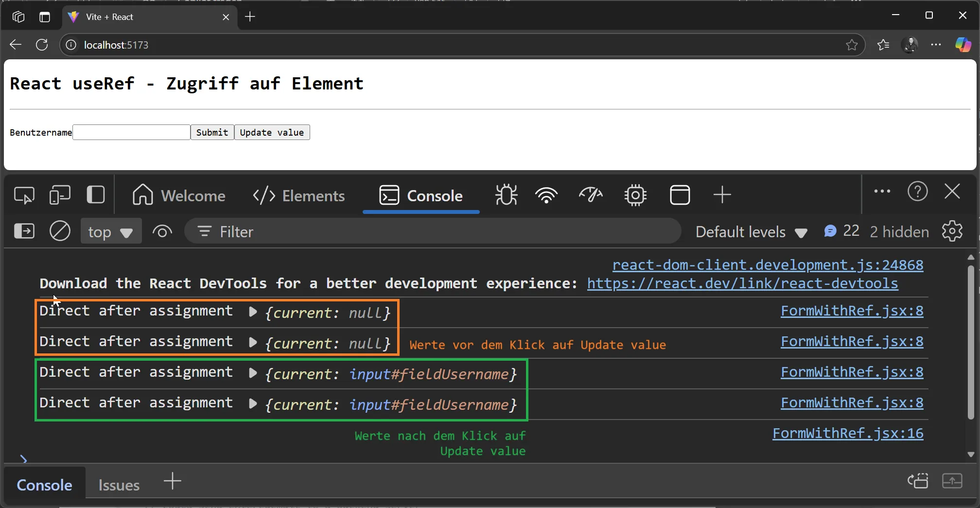
Task: Open the quick view dock icon in the drawer
Action: coord(918,481)
